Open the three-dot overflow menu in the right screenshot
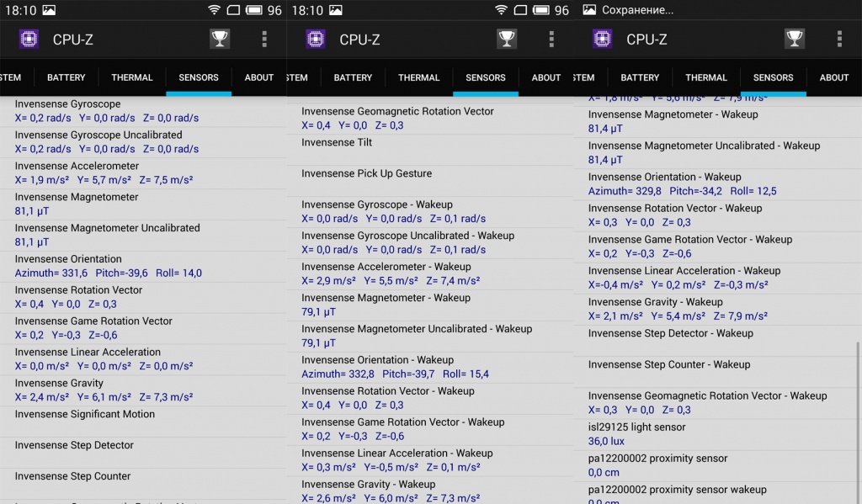This screenshot has width=862, height=504. 839,39
